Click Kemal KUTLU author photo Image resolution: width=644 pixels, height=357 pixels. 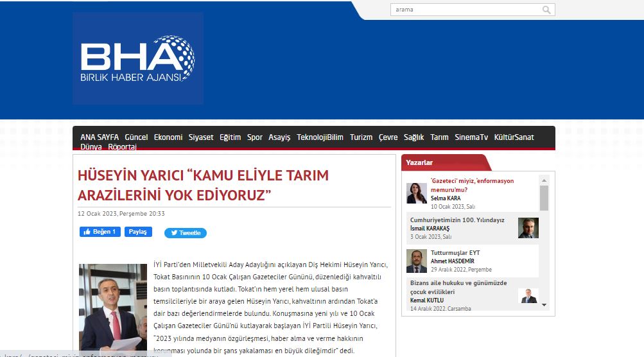point(528,295)
